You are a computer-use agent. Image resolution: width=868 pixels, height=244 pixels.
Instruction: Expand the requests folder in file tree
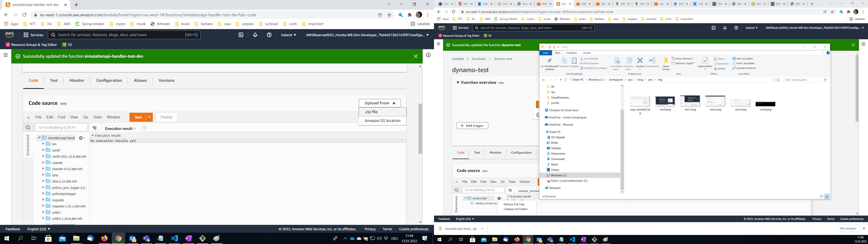(x=43, y=200)
